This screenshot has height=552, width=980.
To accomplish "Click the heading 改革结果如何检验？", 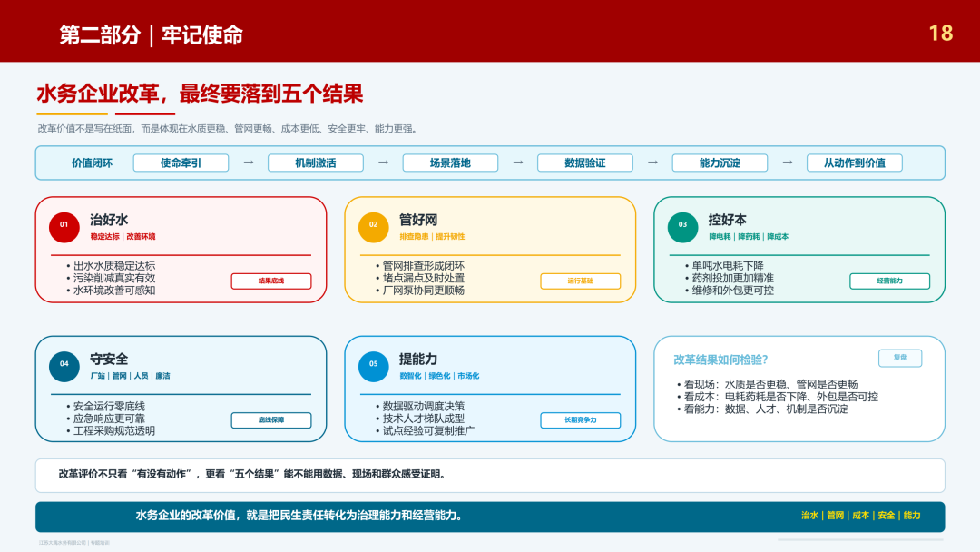I will (720, 360).
